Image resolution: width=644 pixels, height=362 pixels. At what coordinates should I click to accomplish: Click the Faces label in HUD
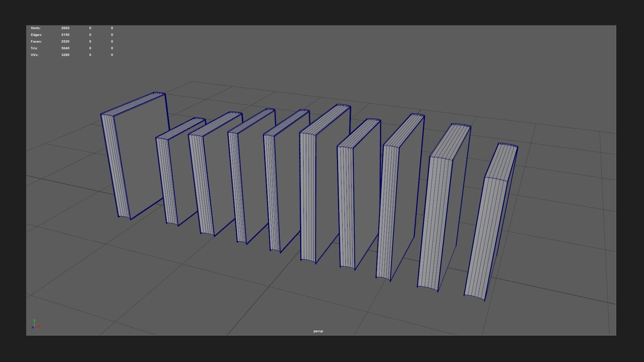[x=36, y=42]
